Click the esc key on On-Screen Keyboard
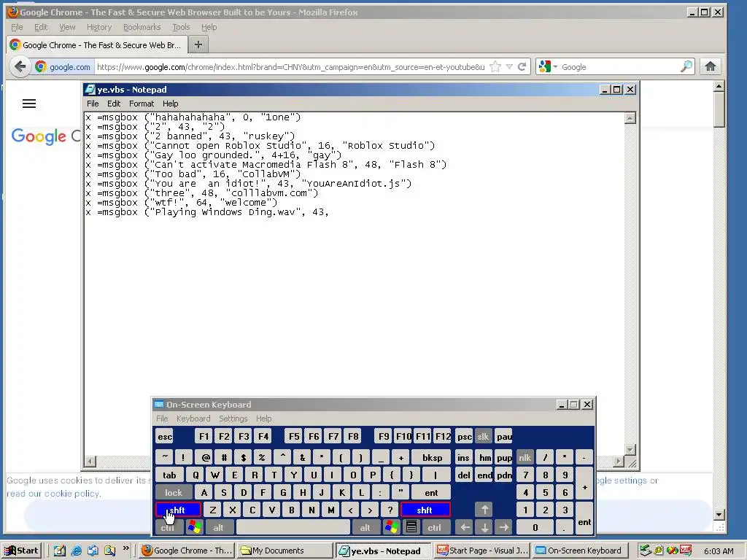Screen dimensions: 747x560 165,437
